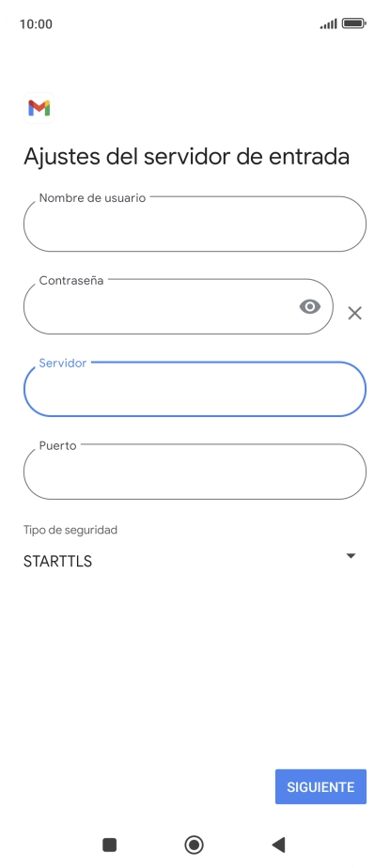Go back using the triangle navigation button

[x=279, y=845]
